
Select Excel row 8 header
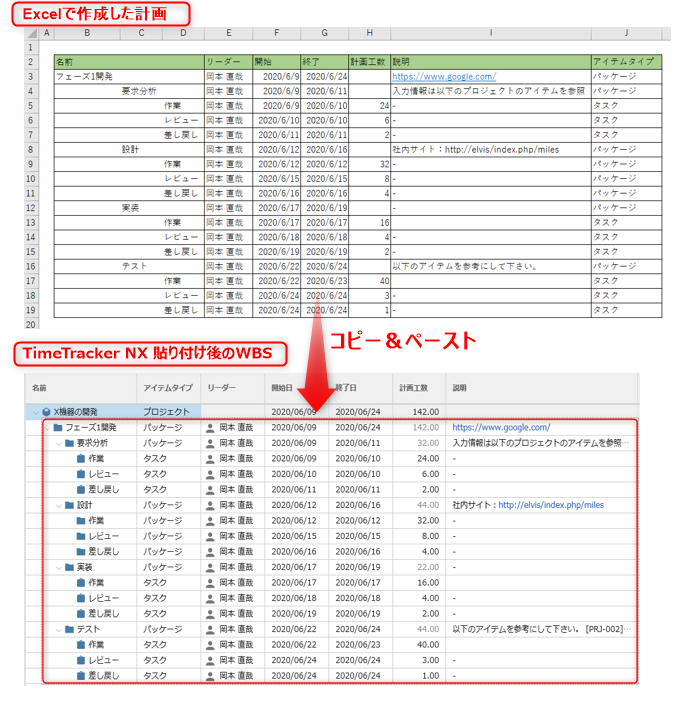31,149
